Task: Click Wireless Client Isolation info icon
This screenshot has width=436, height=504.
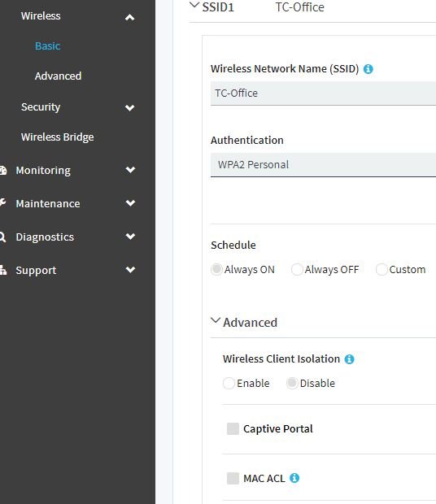Action: tap(349, 359)
